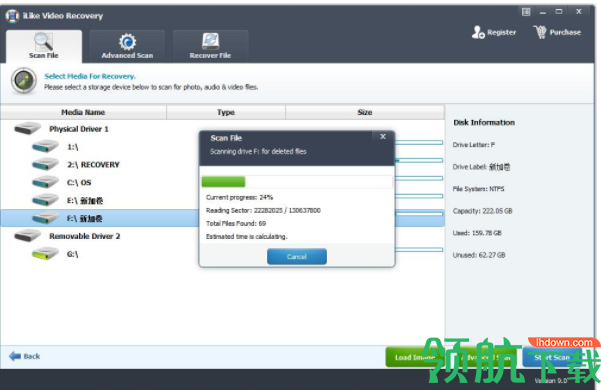Select the F:\ drive row
This screenshot has width=601, height=390.
click(x=222, y=218)
